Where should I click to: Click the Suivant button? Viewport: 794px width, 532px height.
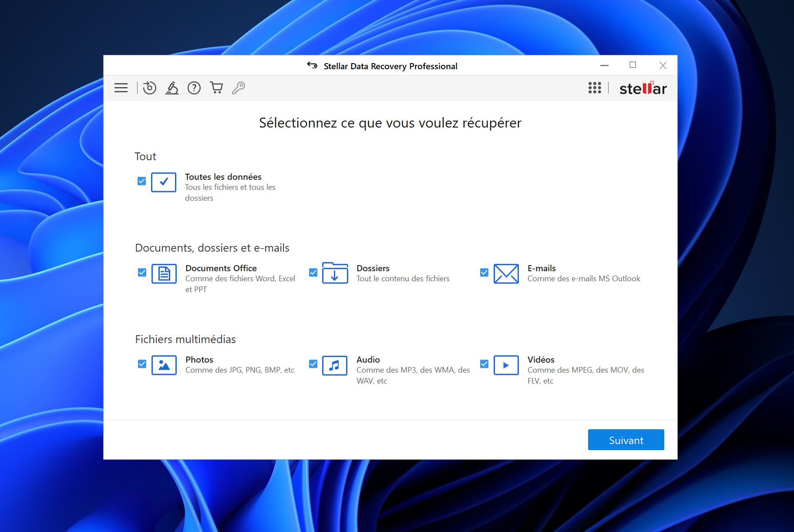pyautogui.click(x=626, y=440)
